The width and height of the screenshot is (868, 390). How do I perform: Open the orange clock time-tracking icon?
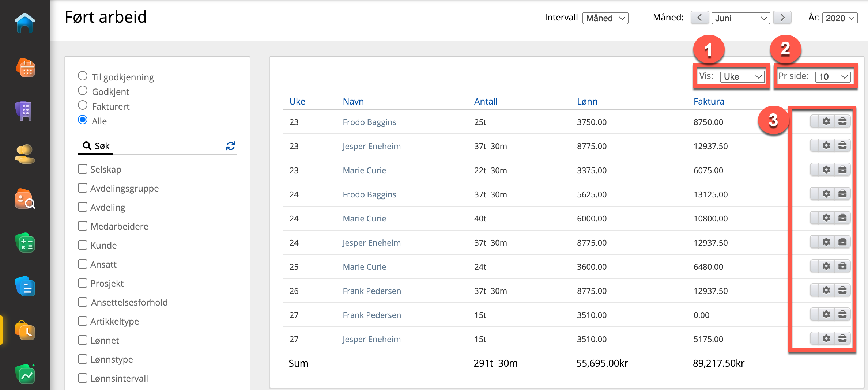tap(25, 330)
